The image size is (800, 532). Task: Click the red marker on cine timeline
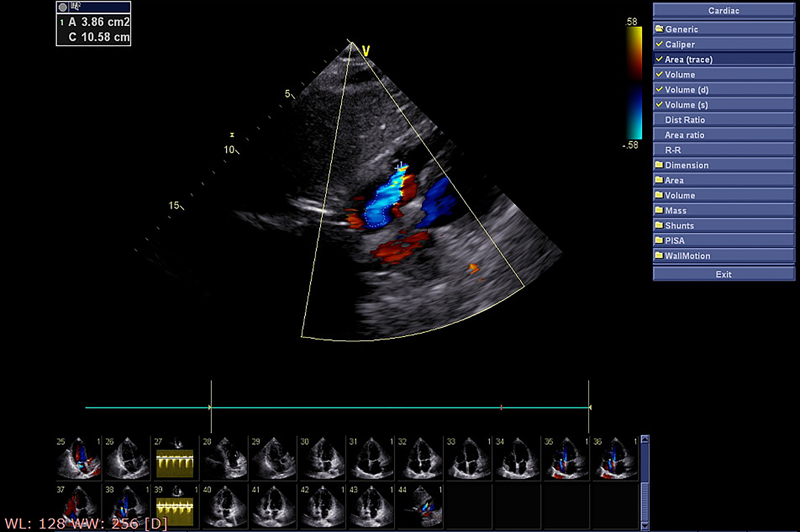point(501,407)
